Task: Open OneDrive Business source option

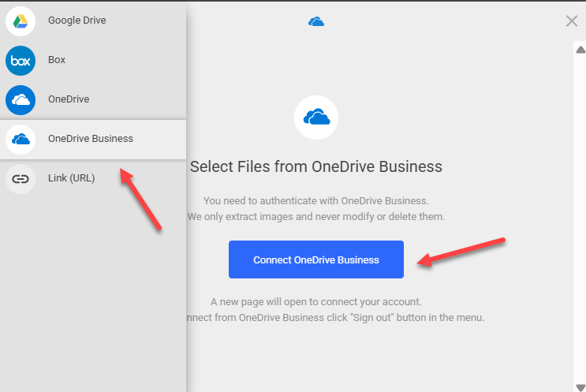Action: click(93, 140)
